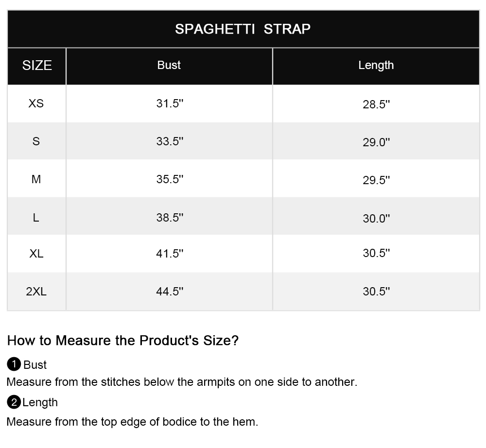This screenshot has height=448, width=486.
Task: Click the 2XL size row label
Action: (36, 292)
